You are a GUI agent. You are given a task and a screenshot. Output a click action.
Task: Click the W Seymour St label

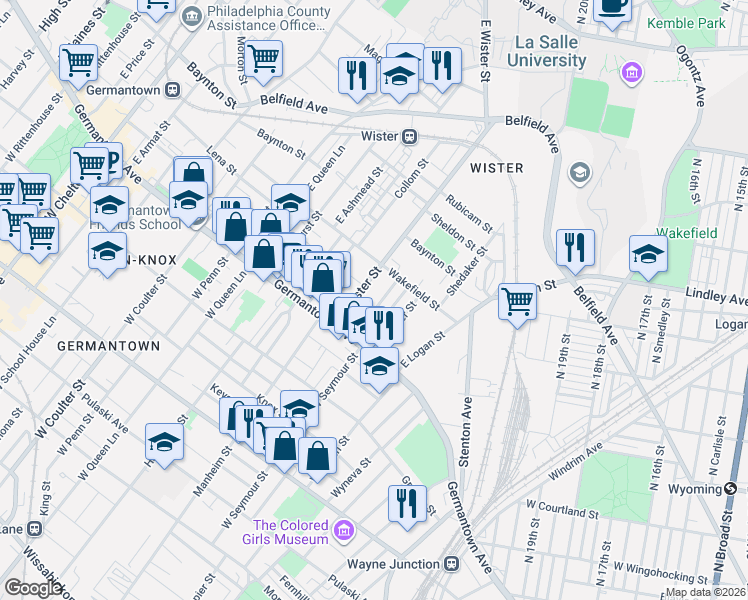click(x=245, y=499)
